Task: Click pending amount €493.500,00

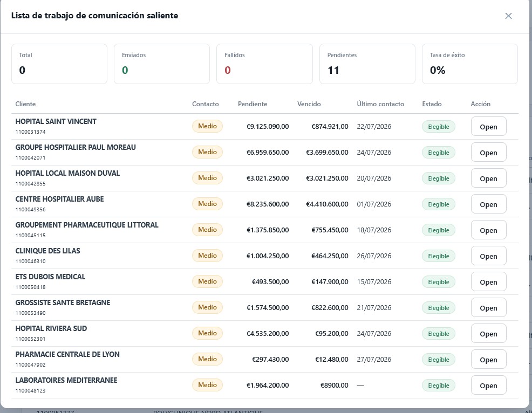Action: [270, 282]
